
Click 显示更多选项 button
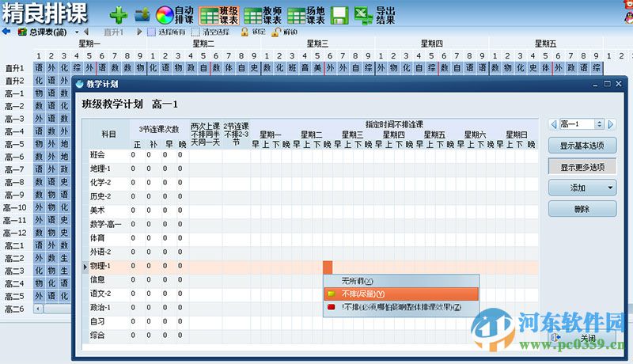tap(582, 167)
